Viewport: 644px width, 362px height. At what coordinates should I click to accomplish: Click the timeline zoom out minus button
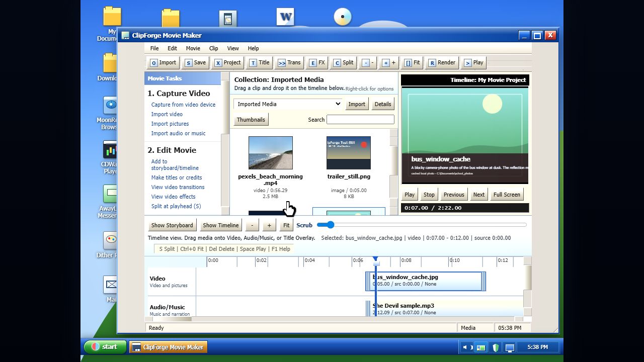(252, 225)
